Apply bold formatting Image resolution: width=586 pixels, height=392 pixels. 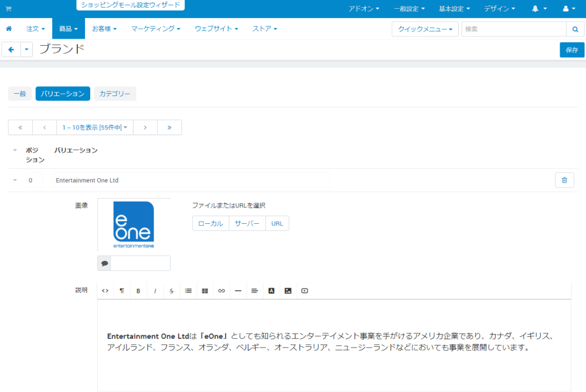[138, 291]
